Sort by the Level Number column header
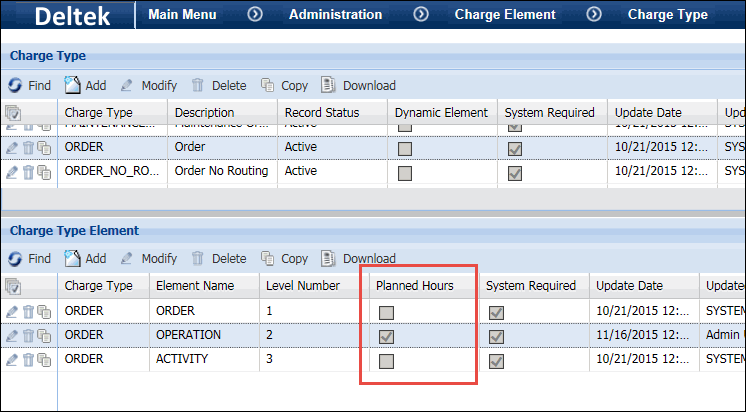Viewport: 746px width, 412px height. tap(303, 286)
